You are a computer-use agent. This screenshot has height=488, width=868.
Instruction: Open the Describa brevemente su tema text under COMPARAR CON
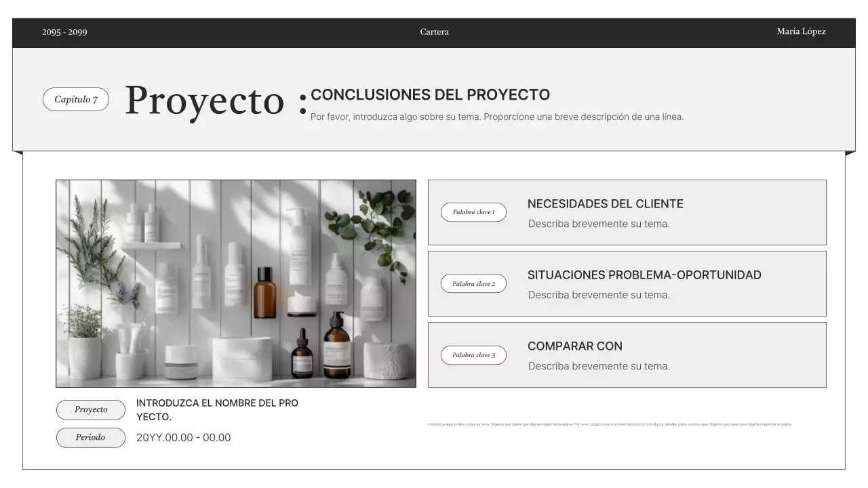click(599, 366)
